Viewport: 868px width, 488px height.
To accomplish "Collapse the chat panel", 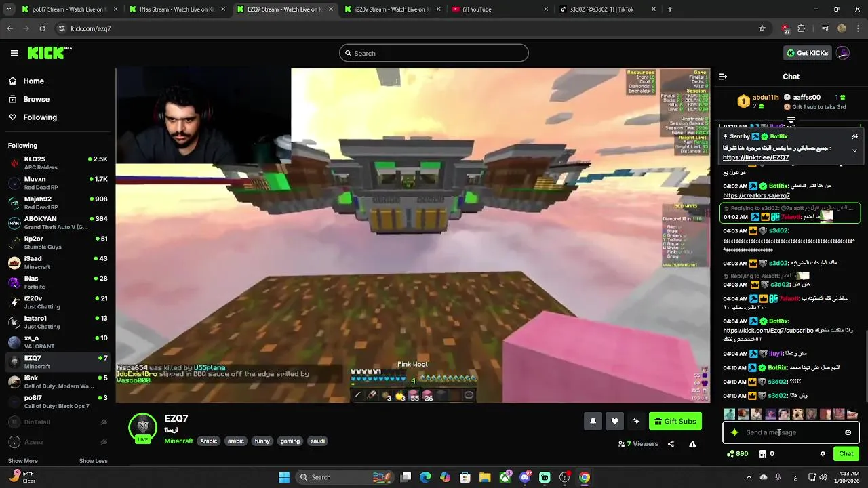I will pos(723,77).
